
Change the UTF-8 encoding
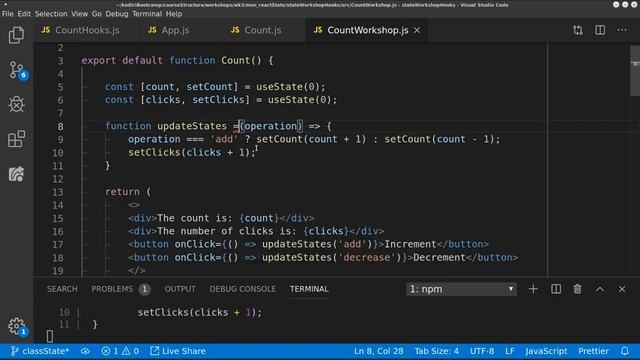click(482, 351)
